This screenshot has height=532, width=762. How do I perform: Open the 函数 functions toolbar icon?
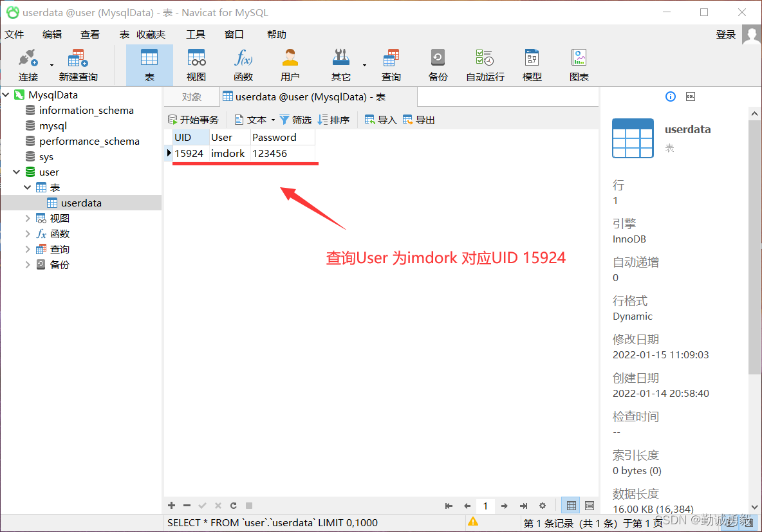(x=243, y=64)
